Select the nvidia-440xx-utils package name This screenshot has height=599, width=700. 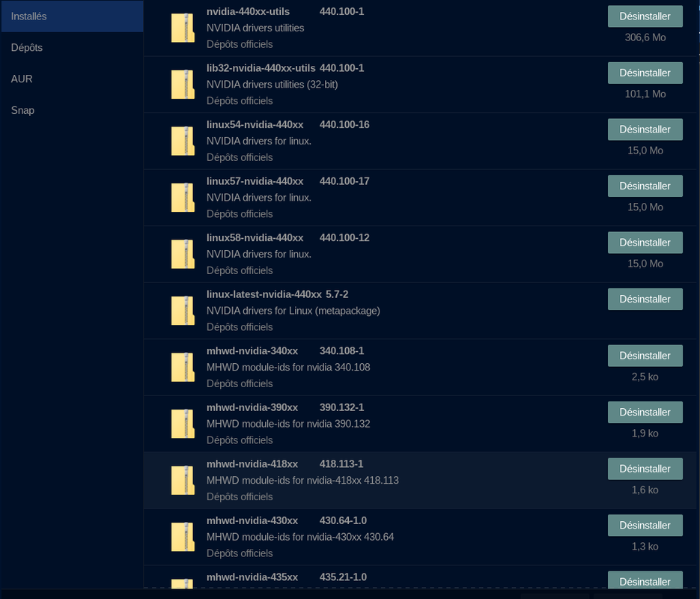coord(249,11)
